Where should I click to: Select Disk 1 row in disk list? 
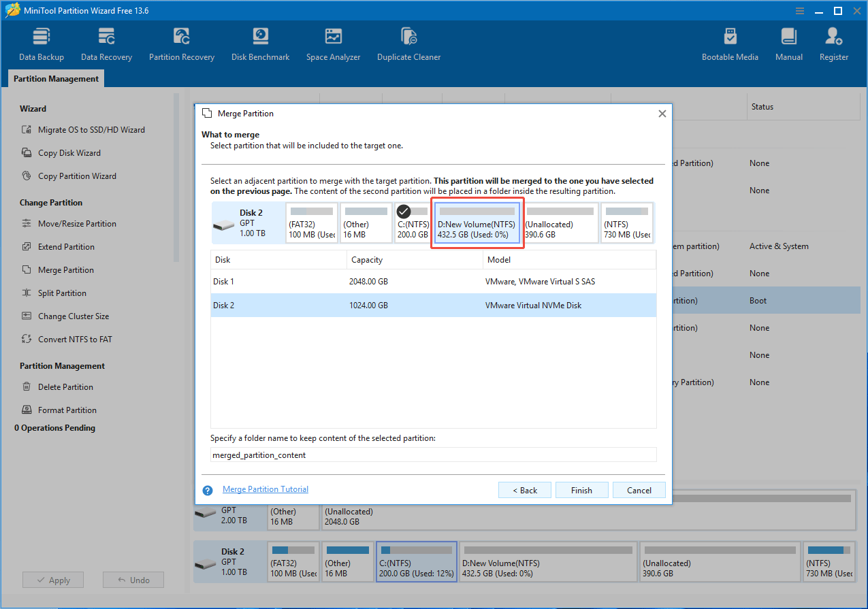tap(434, 282)
